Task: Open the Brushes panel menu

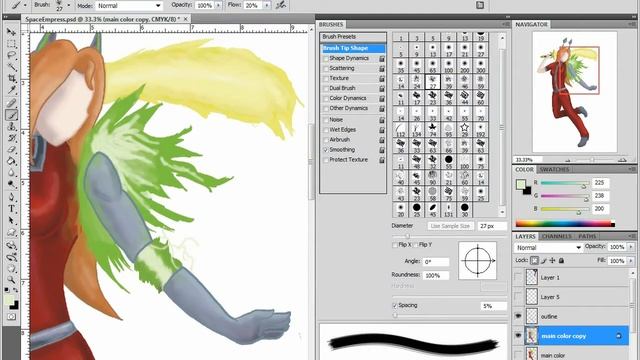Action: (x=506, y=24)
